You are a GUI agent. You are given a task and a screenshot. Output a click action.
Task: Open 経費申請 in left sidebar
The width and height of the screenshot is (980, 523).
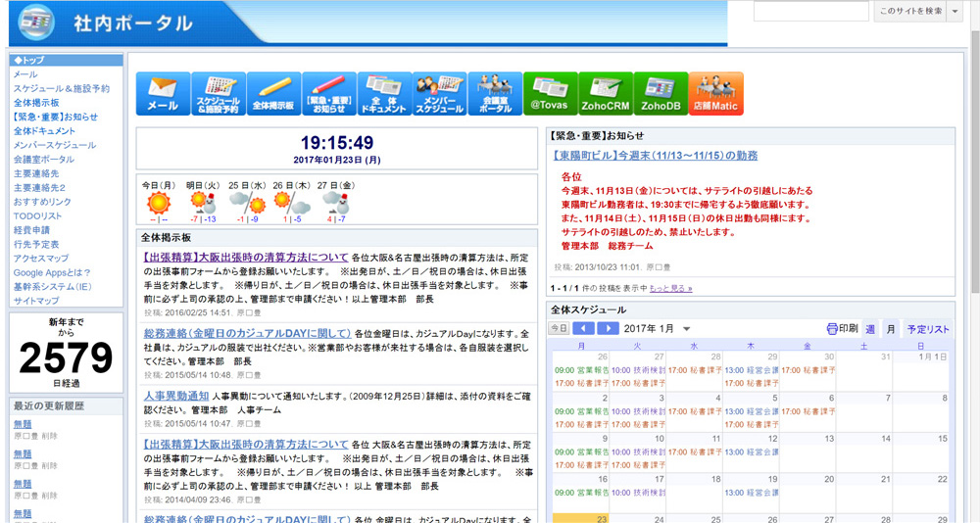coord(31,230)
